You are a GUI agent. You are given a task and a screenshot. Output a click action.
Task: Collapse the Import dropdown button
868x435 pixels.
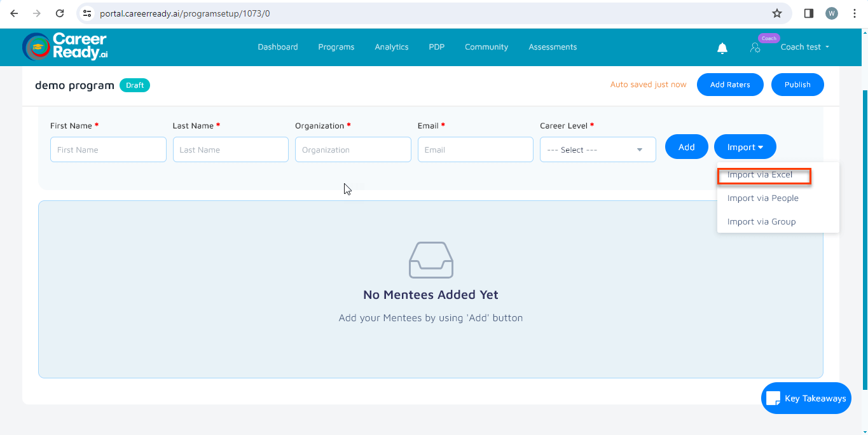745,147
